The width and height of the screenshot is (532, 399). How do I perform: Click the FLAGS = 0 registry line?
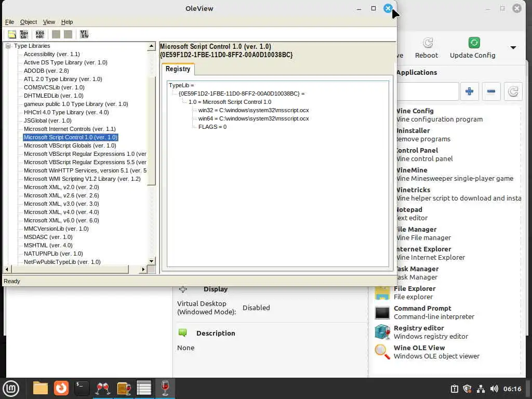coord(212,127)
